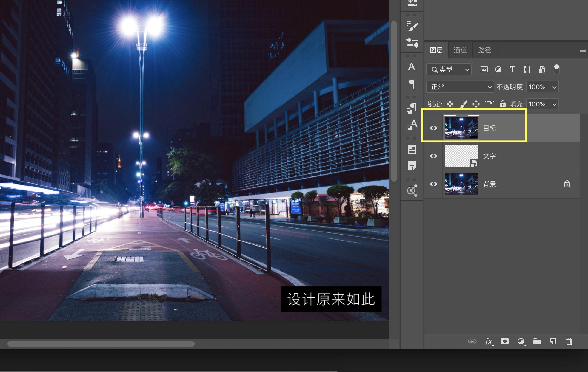The height and width of the screenshot is (372, 588).
Task: Click the Add layer style (fx) icon
Action: pyautogui.click(x=489, y=342)
